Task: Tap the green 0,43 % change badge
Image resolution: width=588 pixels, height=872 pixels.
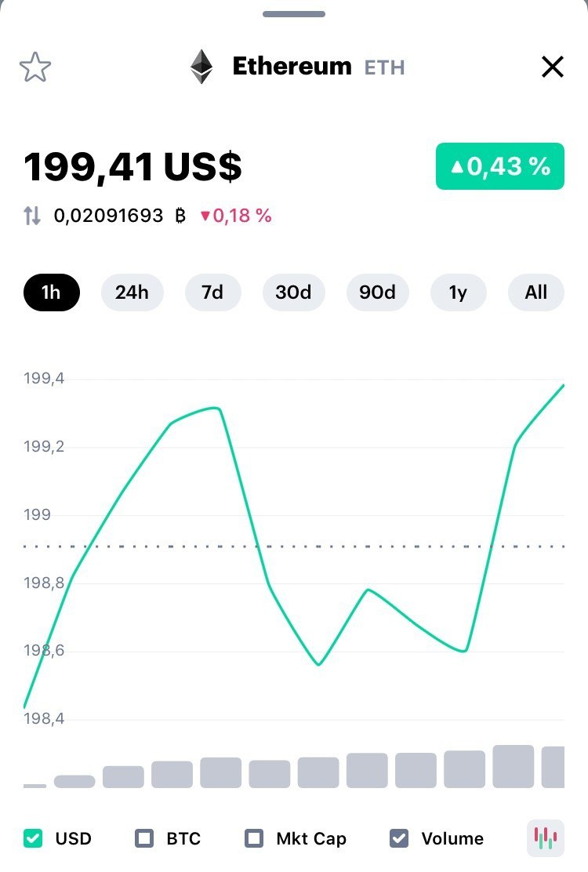Action: [499, 166]
